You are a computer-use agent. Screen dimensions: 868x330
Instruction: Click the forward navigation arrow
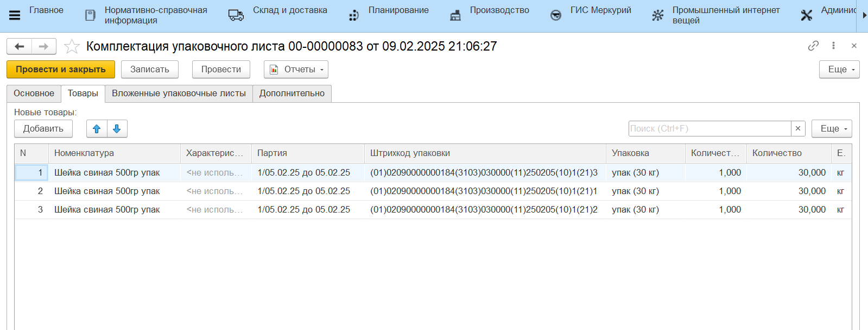point(44,47)
